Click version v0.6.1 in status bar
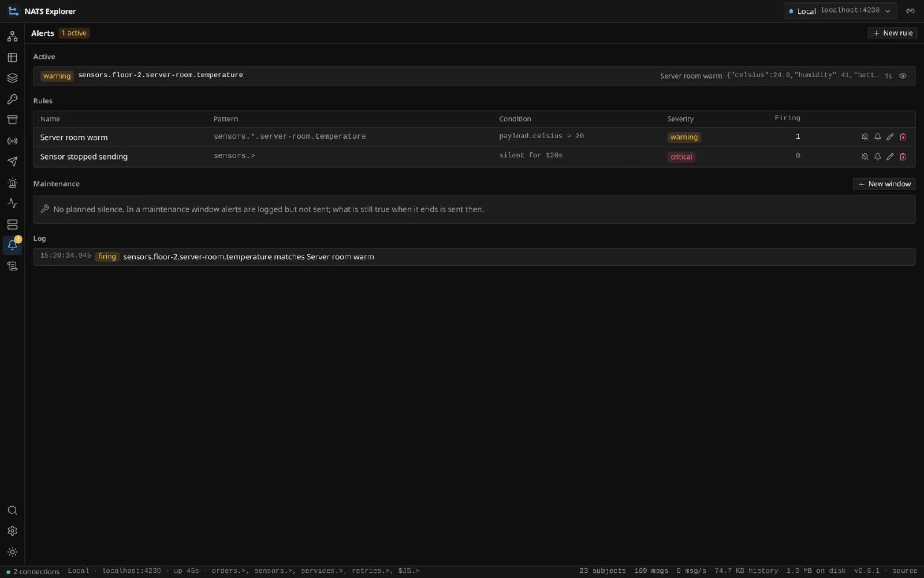924x578 pixels. coord(867,571)
